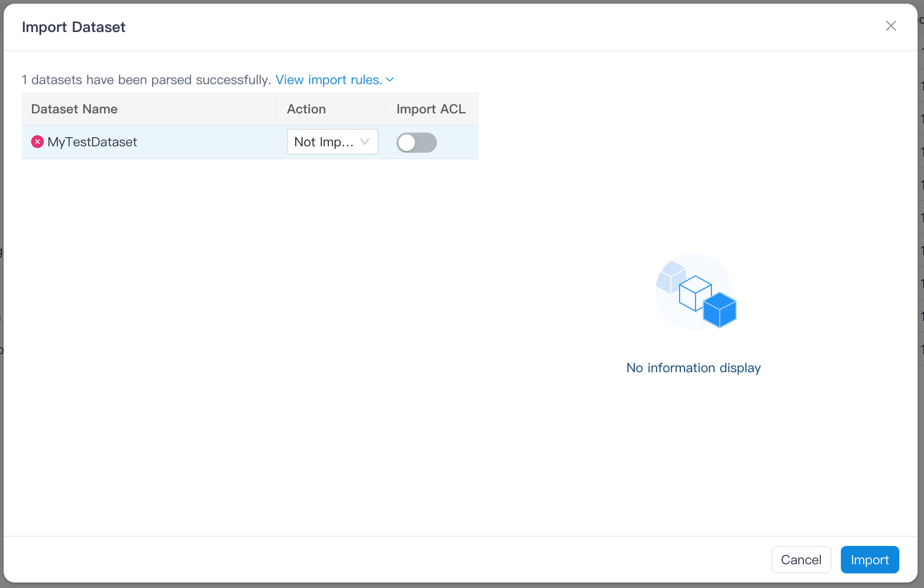The image size is (924, 588).
Task: Expand View import rules link
Action: 329,80
